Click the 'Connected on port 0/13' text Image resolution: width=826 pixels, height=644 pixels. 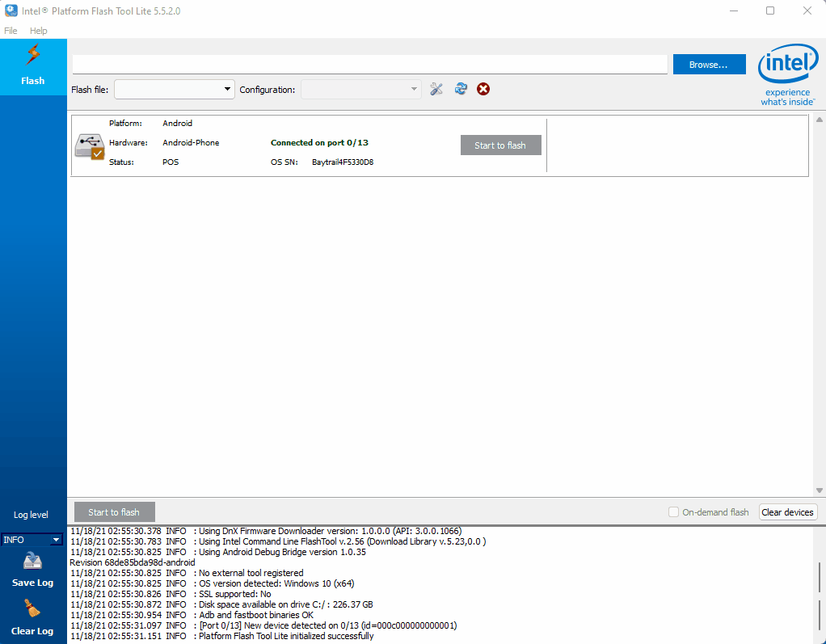tap(319, 143)
